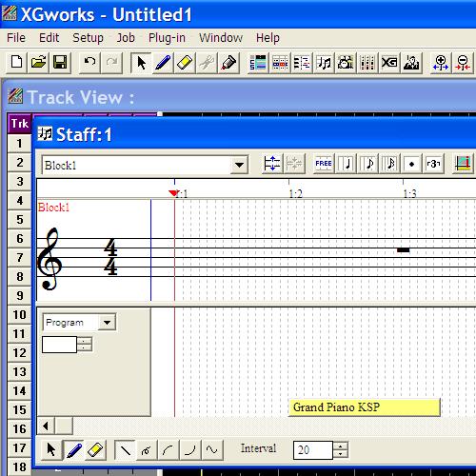The height and width of the screenshot is (476, 476).
Task: Undo the last action
Action: coord(89,63)
